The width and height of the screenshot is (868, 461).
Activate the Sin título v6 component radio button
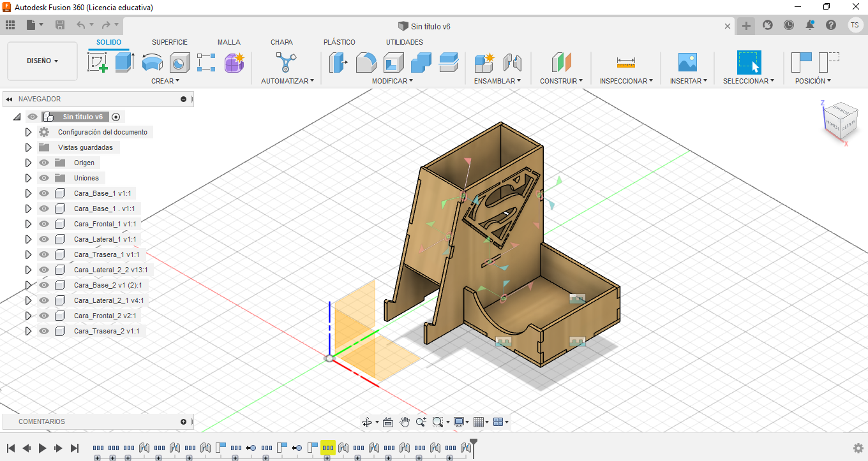[116, 117]
